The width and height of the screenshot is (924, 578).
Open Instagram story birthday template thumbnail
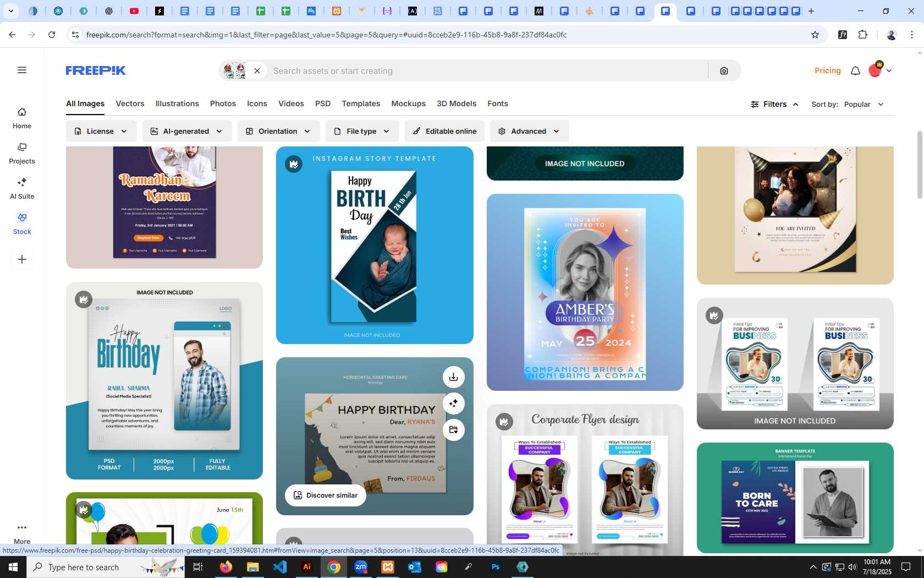click(375, 245)
